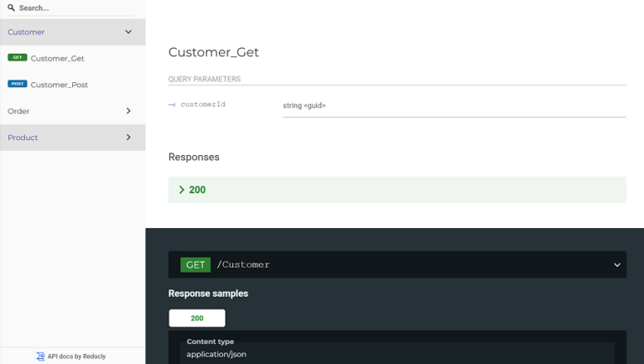Click the customerId parameter arrow icon
Viewport: 644px width, 364px height.
tap(172, 105)
